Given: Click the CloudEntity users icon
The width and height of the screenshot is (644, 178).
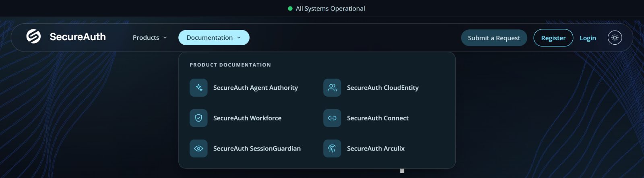Looking at the screenshot, I should [x=332, y=87].
